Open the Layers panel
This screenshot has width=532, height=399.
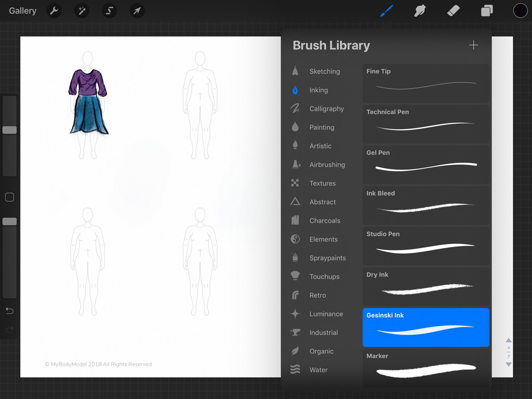click(x=486, y=10)
